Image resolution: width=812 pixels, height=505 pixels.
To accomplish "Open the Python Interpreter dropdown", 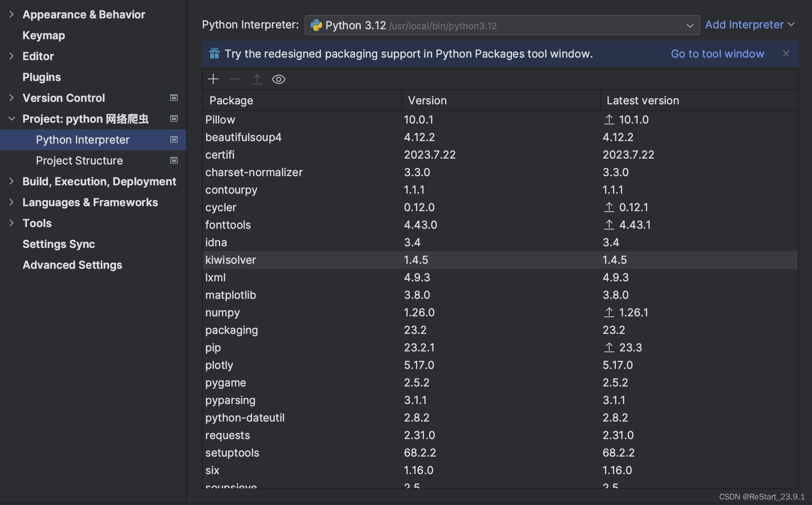I will click(x=502, y=25).
